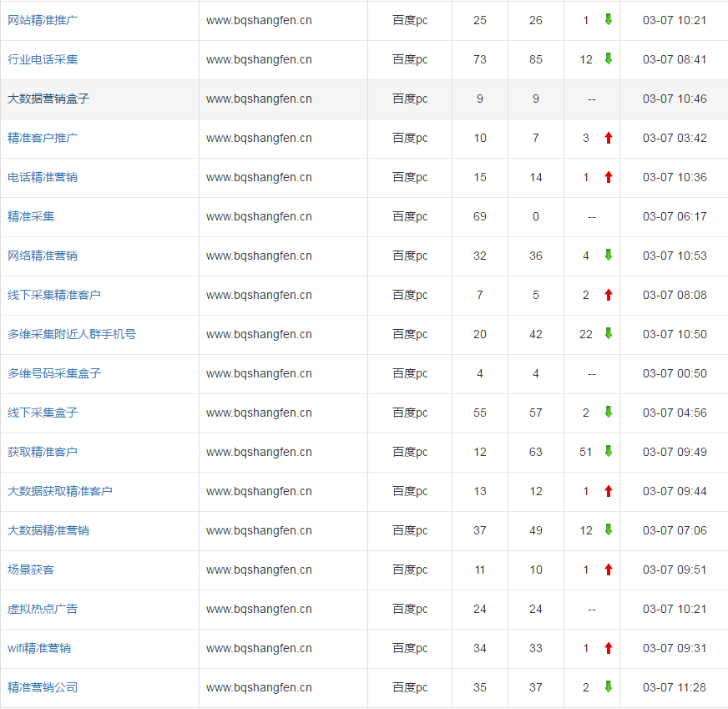Open keyword link 多维号码采集盒子
This screenshot has width=728, height=709.
[x=54, y=373]
